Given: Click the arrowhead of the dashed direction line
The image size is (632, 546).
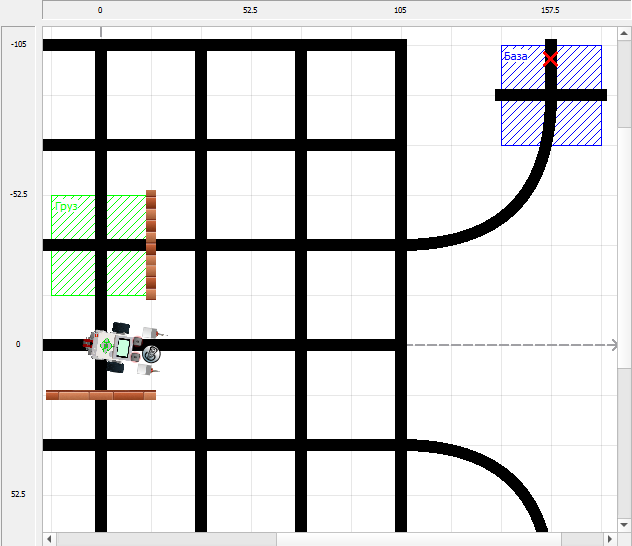Looking at the screenshot, I should pyautogui.click(x=613, y=345).
